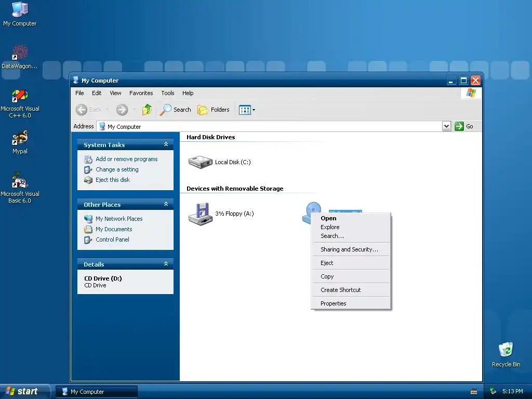Open the Recycle Bin on desktop

click(506, 354)
